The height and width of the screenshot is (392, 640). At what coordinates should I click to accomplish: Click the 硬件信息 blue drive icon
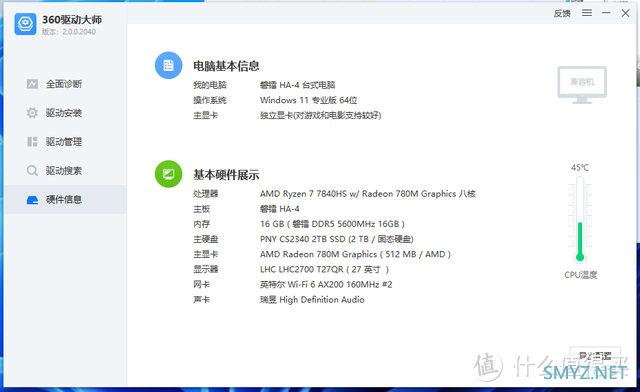[32, 200]
